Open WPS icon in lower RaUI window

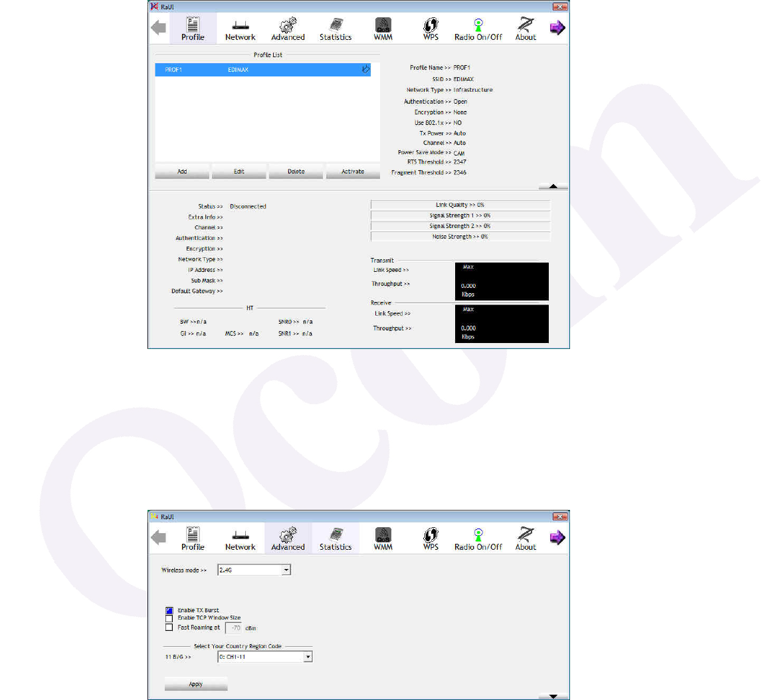431,538
